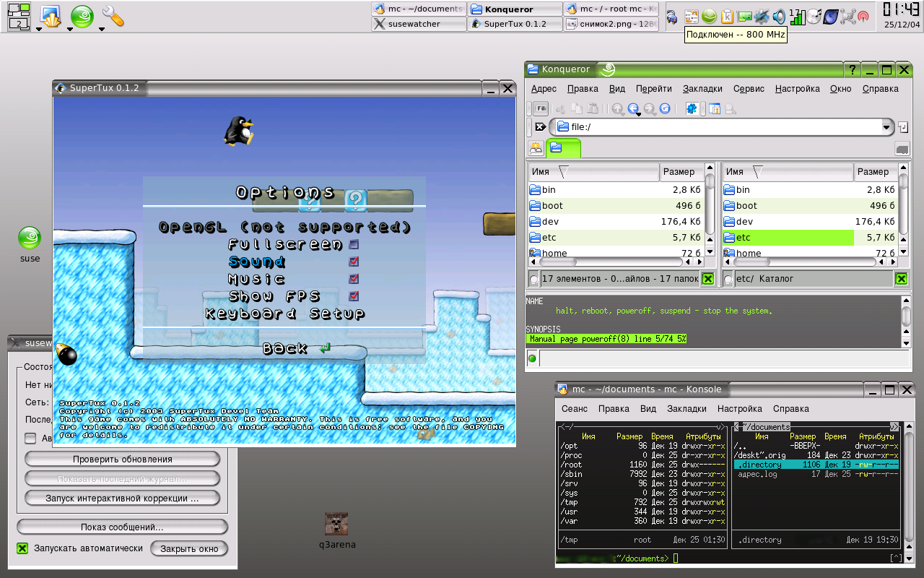Click the Konqueror gear animation icon

692,109
